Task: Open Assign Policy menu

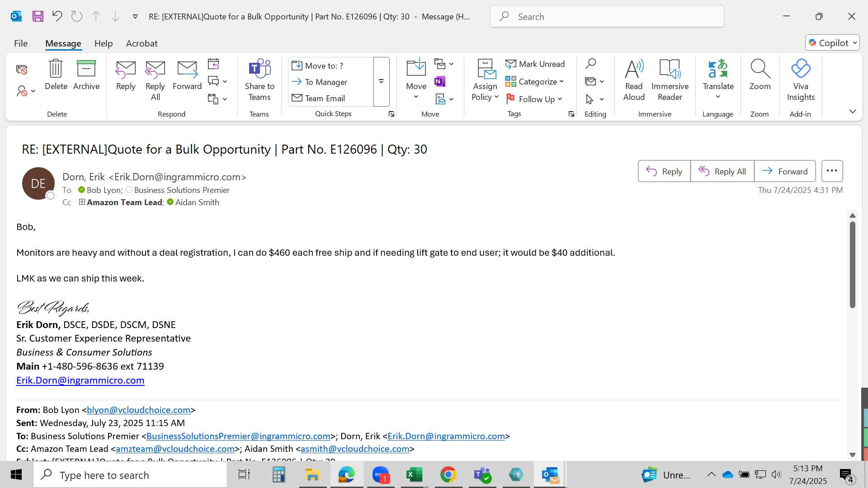Action: click(x=485, y=80)
